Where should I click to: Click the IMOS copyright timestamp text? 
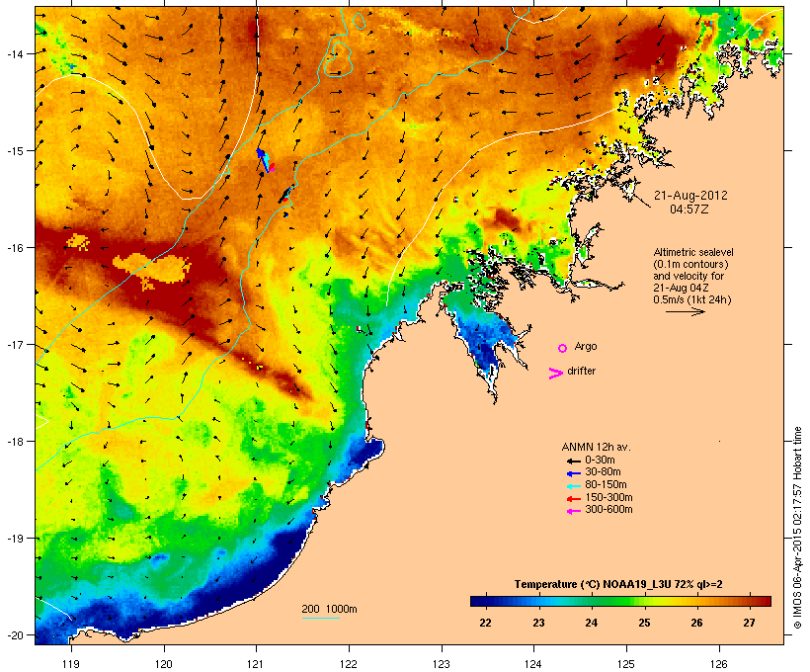(797, 528)
